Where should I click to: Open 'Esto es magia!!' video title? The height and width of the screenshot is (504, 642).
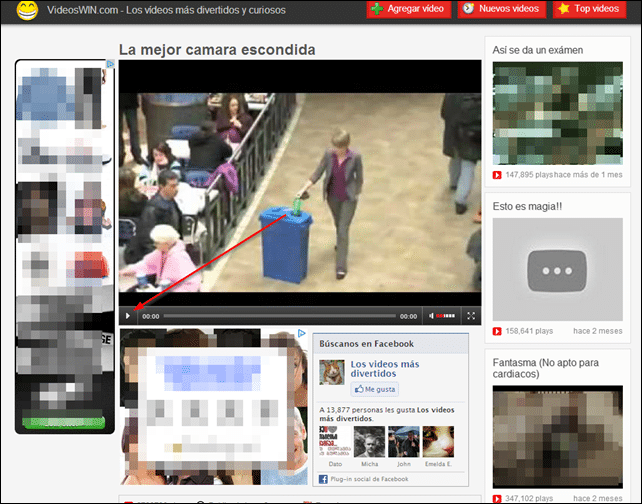[527, 206]
